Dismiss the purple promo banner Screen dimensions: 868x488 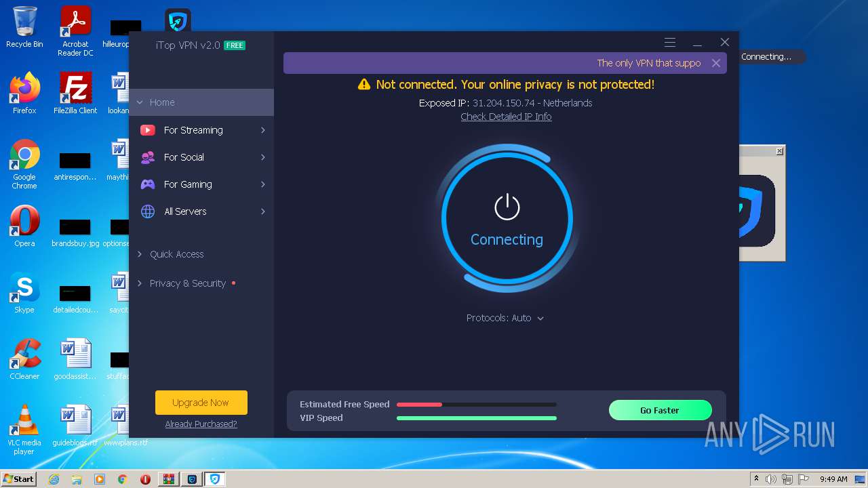point(716,63)
